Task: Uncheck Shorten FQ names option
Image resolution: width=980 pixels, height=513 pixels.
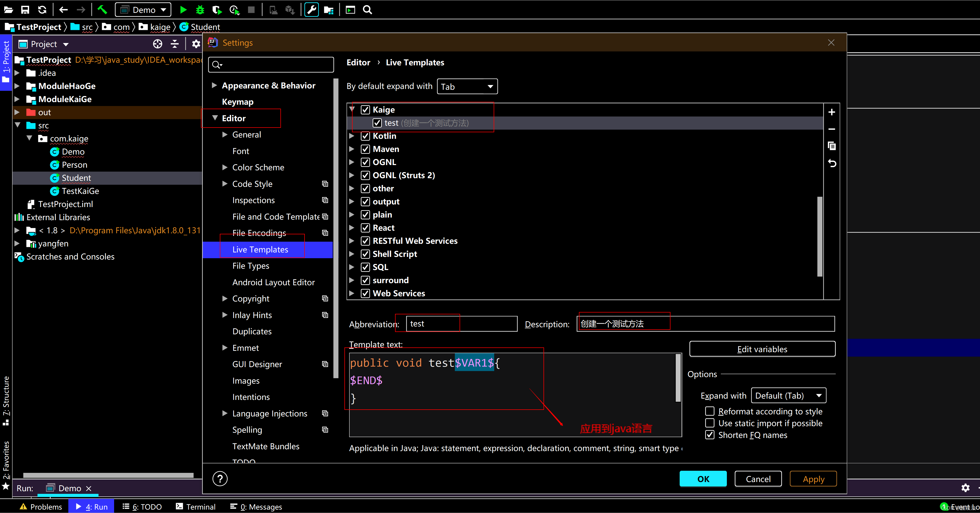Action: coord(710,435)
